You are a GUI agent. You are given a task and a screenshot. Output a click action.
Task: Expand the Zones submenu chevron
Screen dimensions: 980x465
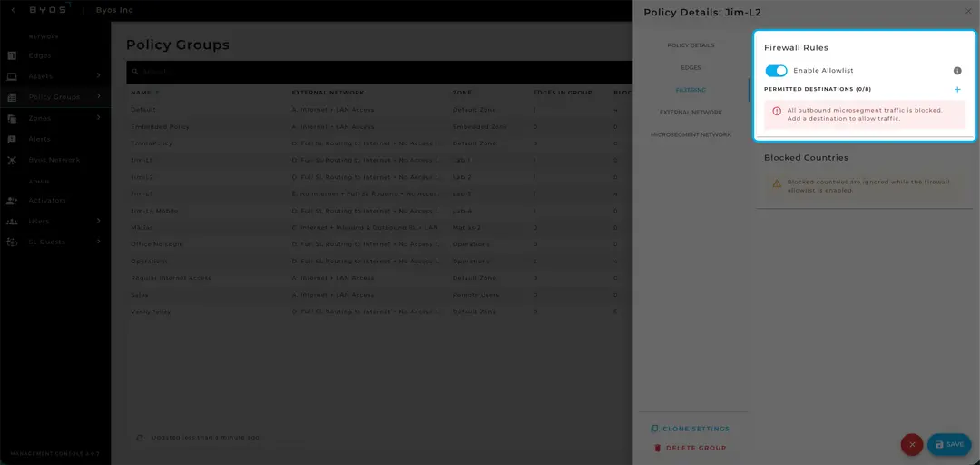coord(99,118)
